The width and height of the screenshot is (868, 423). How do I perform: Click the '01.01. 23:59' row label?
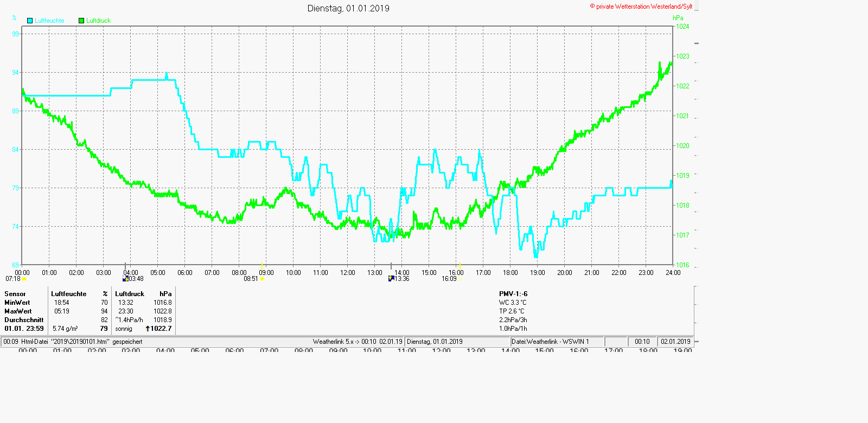(24, 329)
